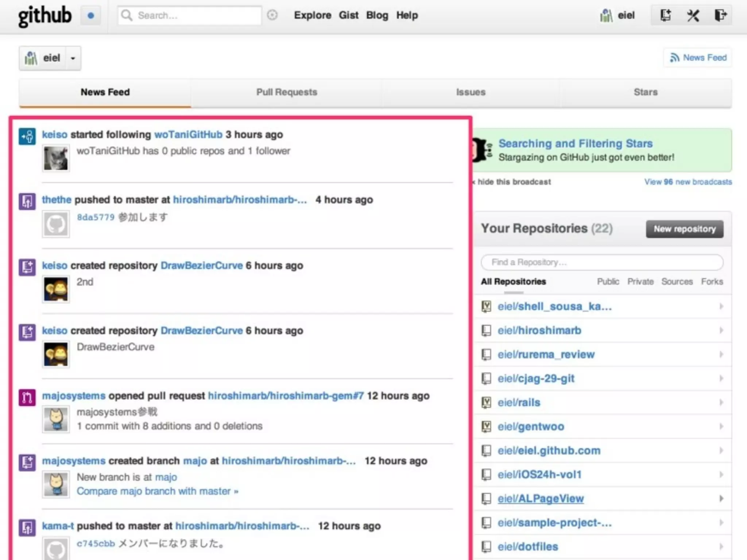The image size is (747, 560).
Task: Click the create new repository header icon
Action: [666, 15]
